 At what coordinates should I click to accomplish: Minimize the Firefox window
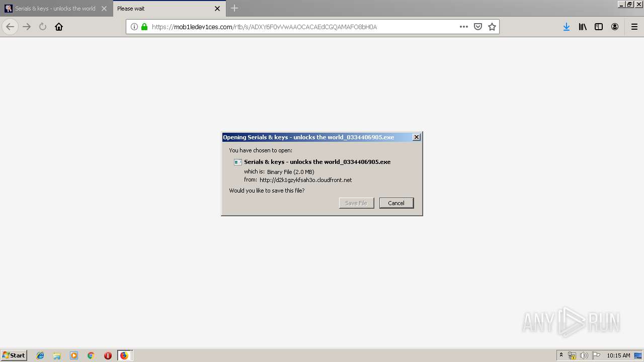coord(621,4)
